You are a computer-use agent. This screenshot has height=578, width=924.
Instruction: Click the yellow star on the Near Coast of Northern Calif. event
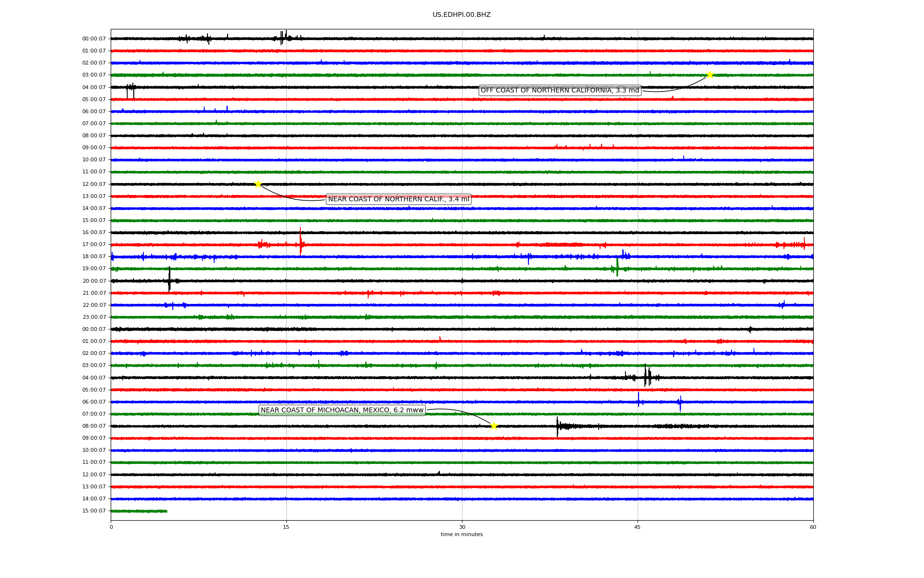258,184
